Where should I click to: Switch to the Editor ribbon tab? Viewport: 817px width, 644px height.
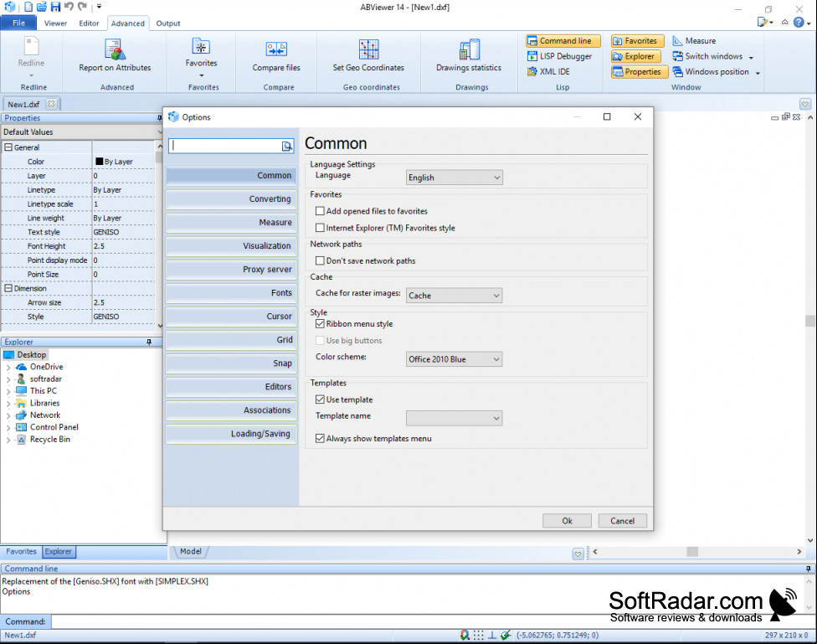pos(89,23)
